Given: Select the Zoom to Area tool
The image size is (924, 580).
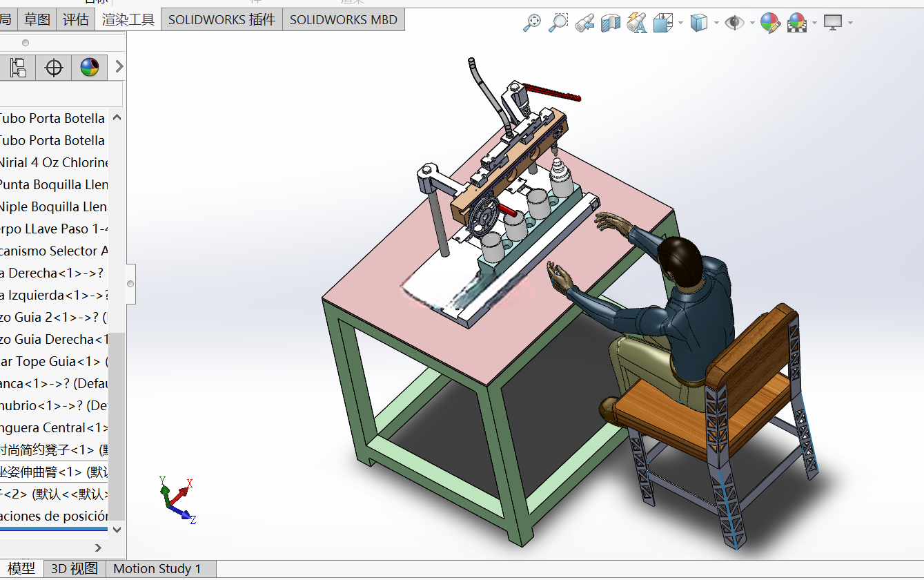Looking at the screenshot, I should (x=558, y=23).
